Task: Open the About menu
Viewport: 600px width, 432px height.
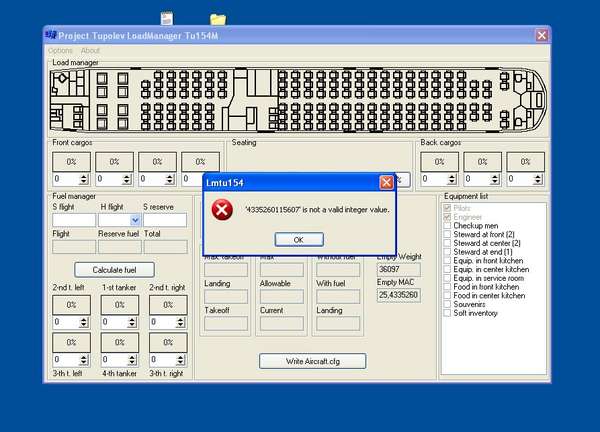Action: point(90,51)
